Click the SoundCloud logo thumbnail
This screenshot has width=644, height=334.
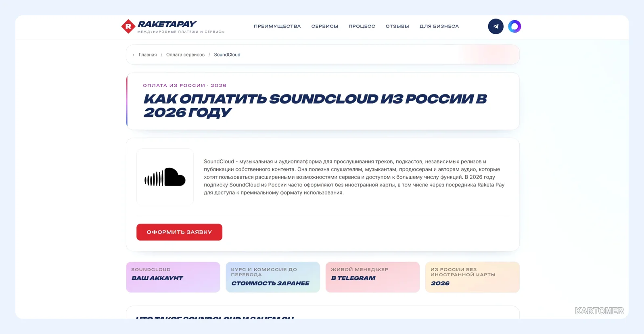point(165,177)
